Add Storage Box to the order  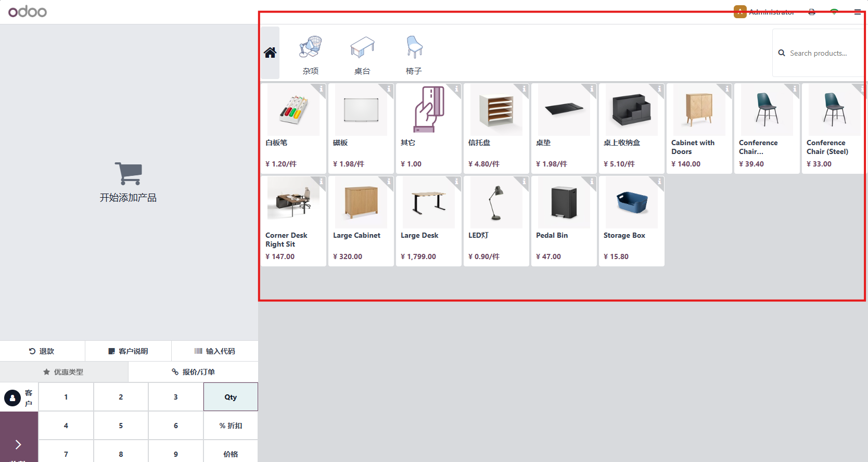click(632, 221)
